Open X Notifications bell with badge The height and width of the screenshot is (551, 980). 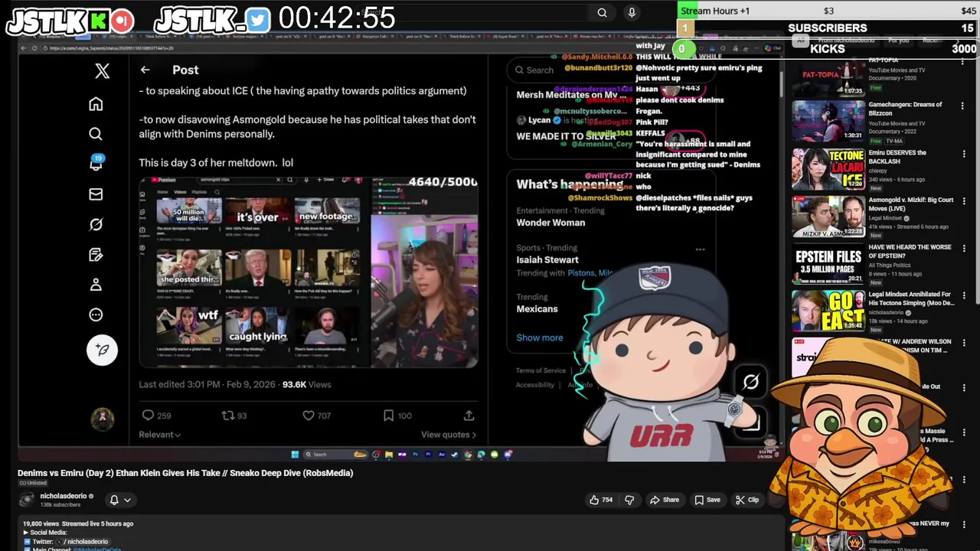[x=96, y=163]
